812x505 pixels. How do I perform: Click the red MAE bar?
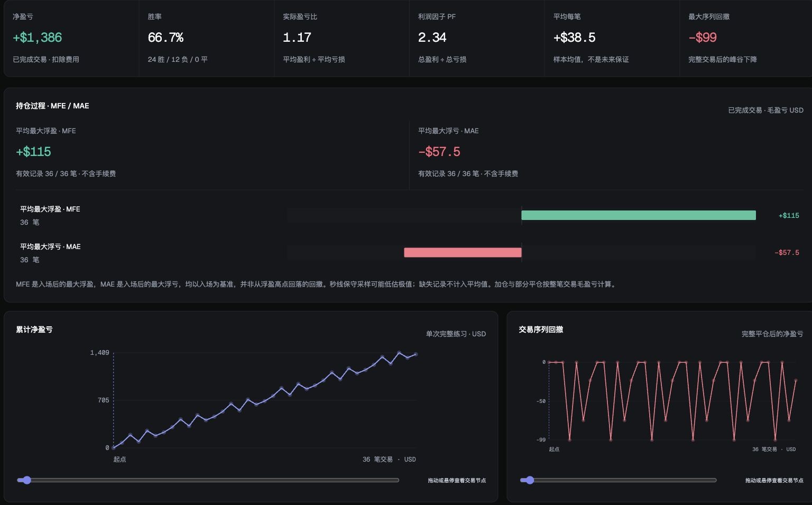click(463, 253)
